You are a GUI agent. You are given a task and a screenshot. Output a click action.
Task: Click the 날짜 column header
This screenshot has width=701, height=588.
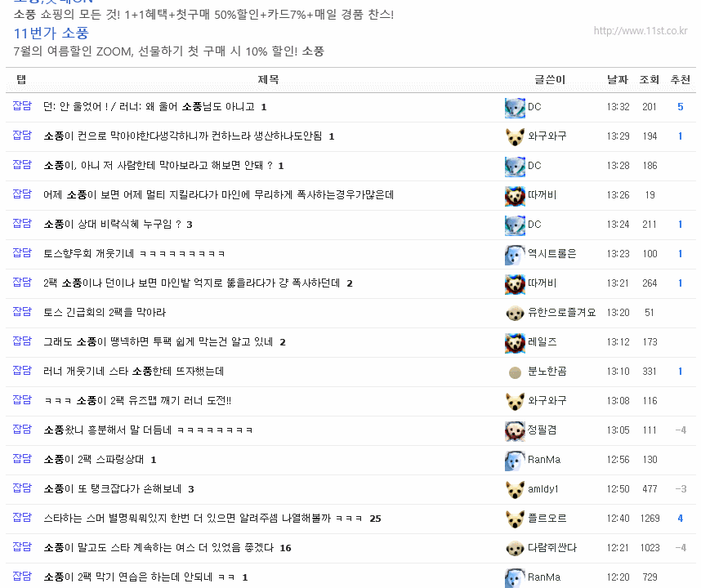coord(618,79)
